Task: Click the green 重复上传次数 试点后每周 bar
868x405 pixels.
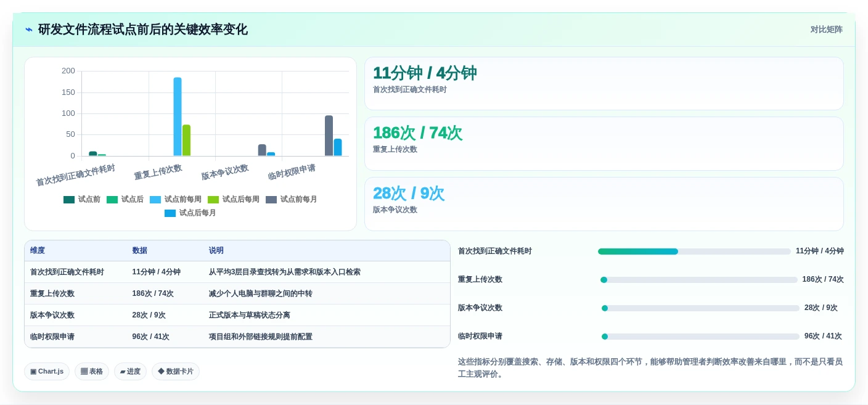Action: coord(186,140)
